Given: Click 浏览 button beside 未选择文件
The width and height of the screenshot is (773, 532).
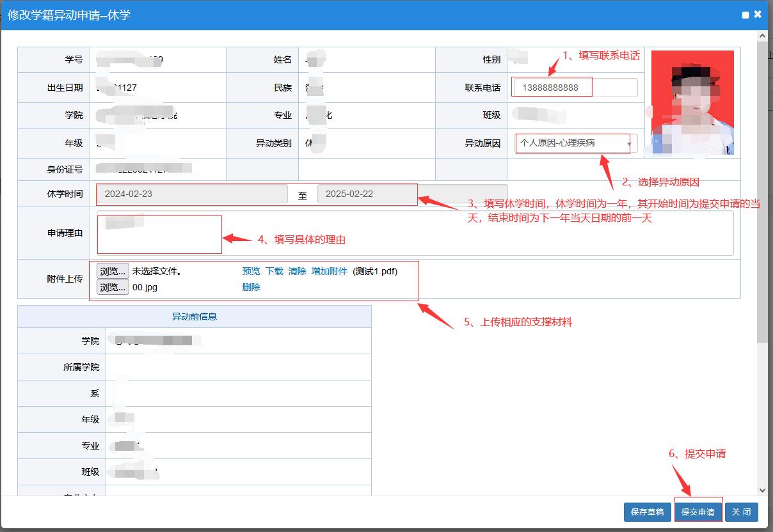Looking at the screenshot, I should (113, 271).
